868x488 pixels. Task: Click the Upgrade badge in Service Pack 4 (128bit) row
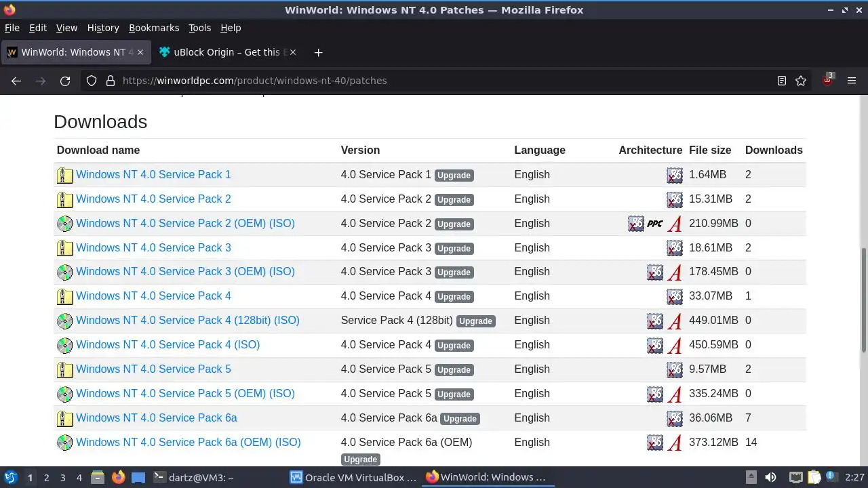(476, 321)
